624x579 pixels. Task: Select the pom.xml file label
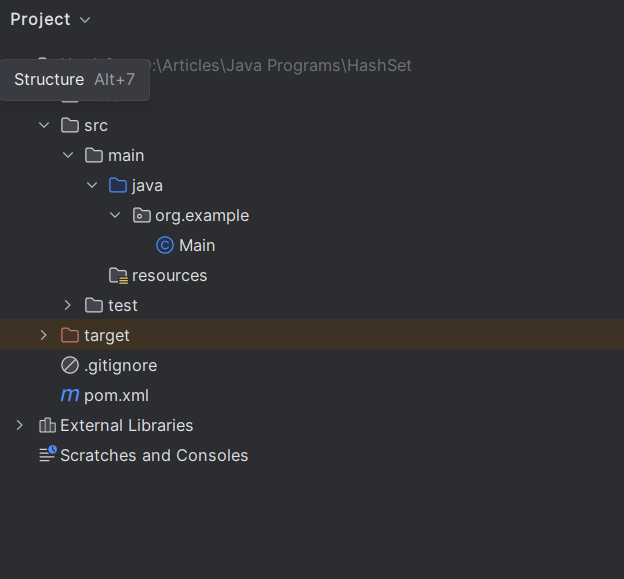[116, 395]
